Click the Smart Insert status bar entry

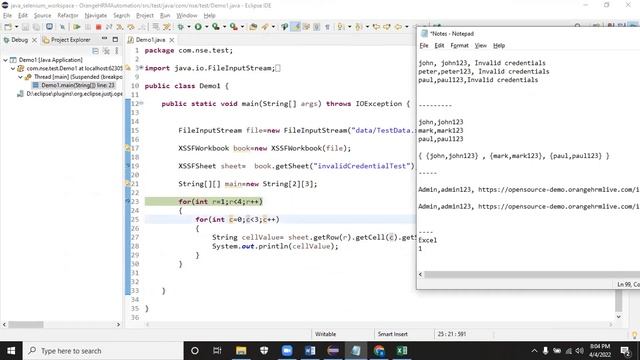[x=392, y=334]
